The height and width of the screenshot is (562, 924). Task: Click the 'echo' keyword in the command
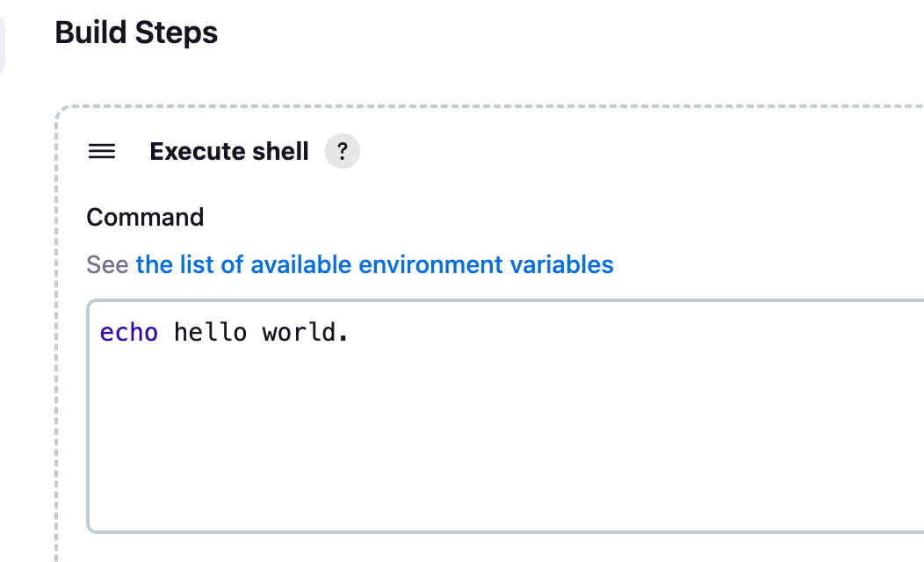click(x=129, y=333)
